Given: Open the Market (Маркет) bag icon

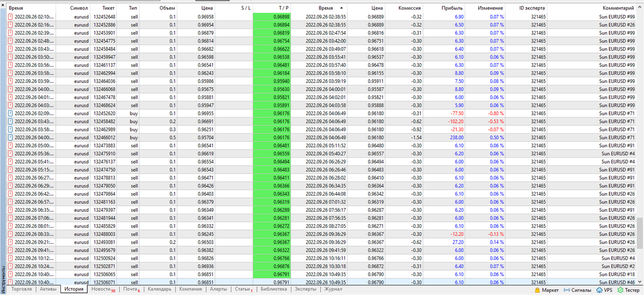Looking at the screenshot, I should point(537,290).
